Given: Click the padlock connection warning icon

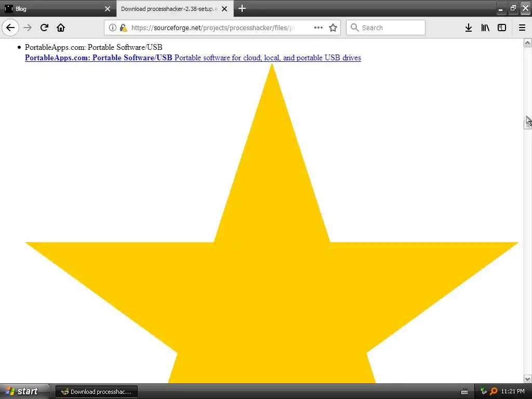Looking at the screenshot, I should coord(123,28).
